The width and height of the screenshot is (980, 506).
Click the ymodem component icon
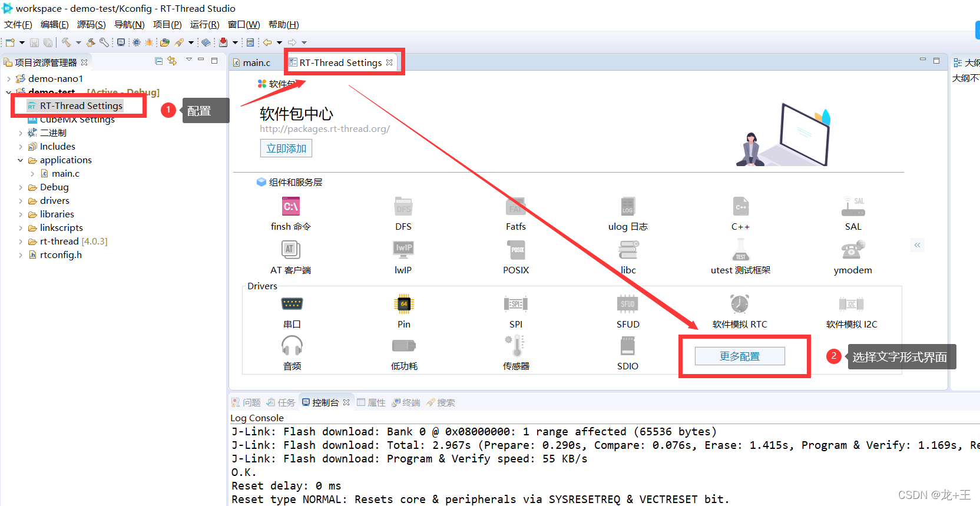point(853,250)
